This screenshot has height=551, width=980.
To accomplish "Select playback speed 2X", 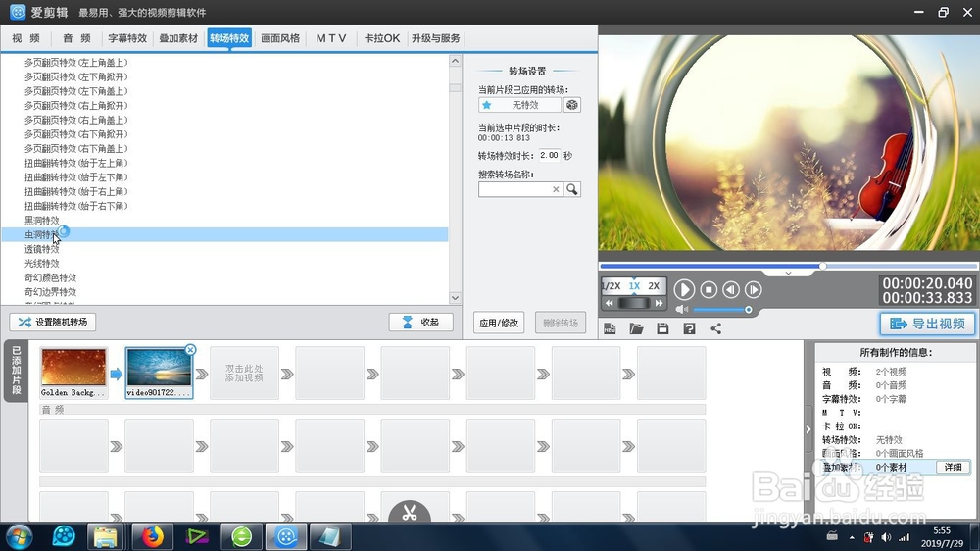I will point(654,286).
